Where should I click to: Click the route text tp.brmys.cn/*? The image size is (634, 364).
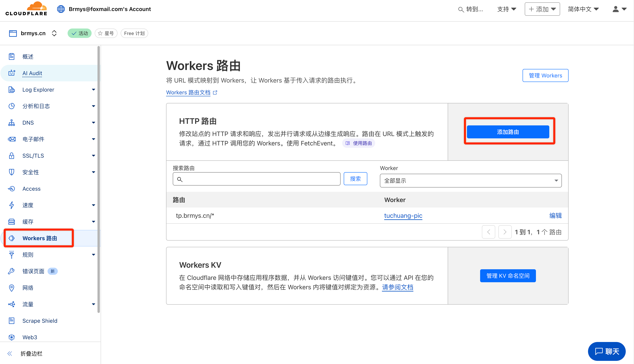pos(195,215)
